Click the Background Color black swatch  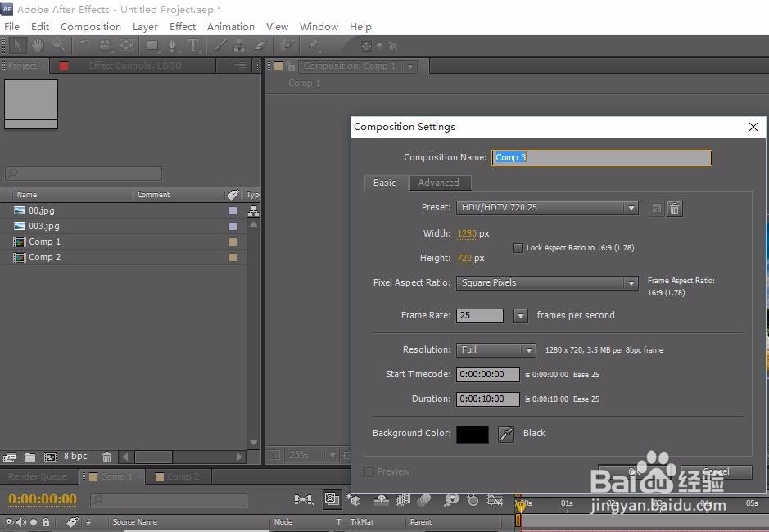click(473, 434)
